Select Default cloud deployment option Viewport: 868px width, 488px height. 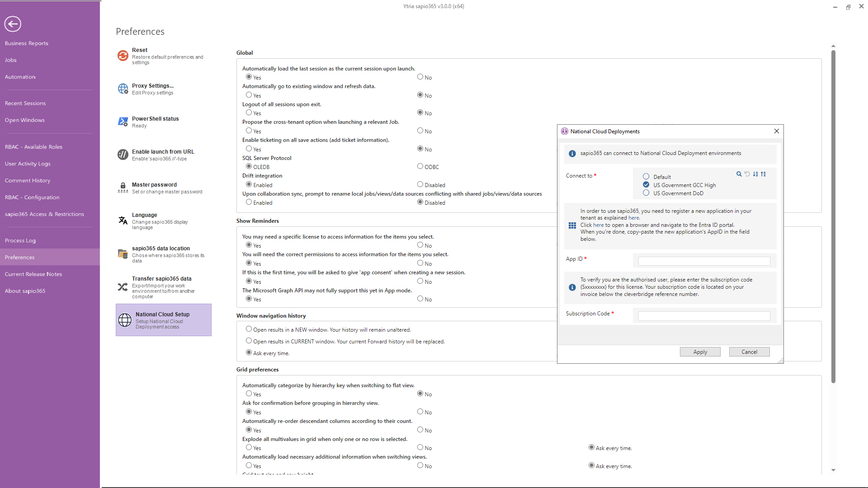pos(646,177)
